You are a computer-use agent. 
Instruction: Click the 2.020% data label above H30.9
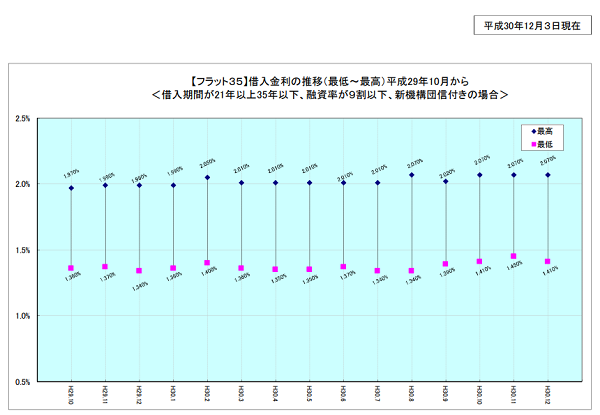click(447, 174)
